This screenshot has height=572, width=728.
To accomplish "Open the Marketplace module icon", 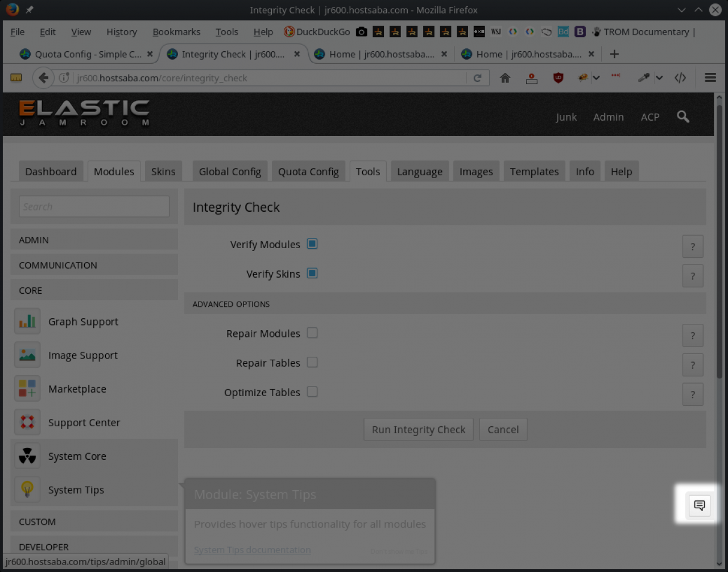I will point(27,389).
